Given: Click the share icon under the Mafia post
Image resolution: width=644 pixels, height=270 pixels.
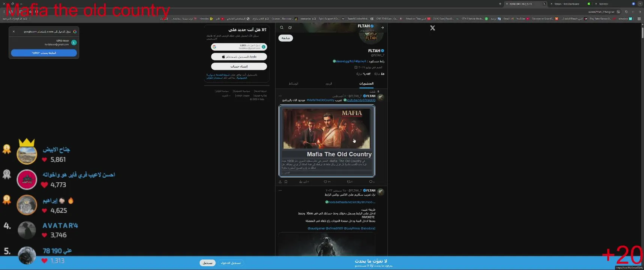Looking at the screenshot, I should point(280,182).
